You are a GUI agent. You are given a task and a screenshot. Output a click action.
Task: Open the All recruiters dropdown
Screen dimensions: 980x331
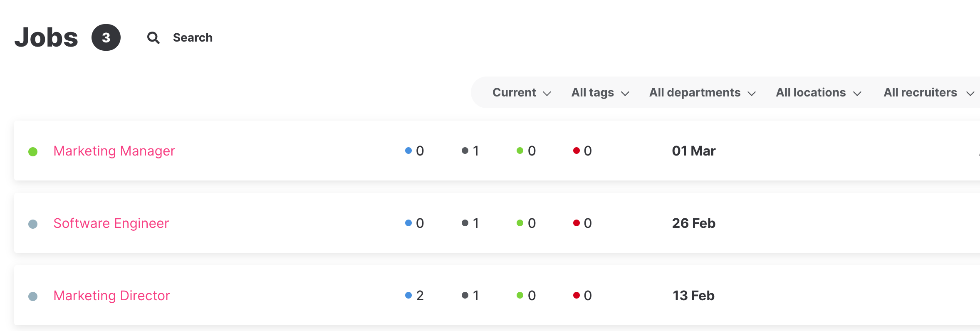(x=928, y=92)
